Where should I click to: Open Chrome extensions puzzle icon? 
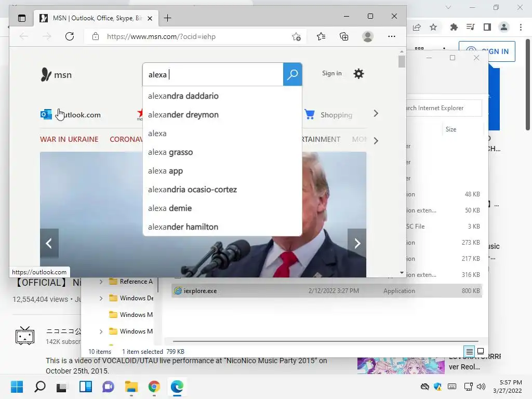[x=454, y=27]
